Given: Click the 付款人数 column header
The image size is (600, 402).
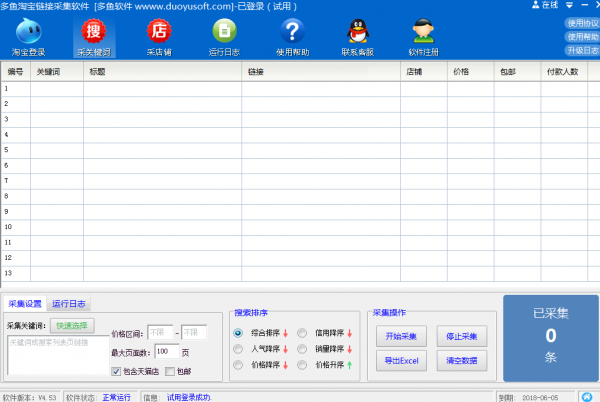Looking at the screenshot, I should pyautogui.click(x=564, y=72).
